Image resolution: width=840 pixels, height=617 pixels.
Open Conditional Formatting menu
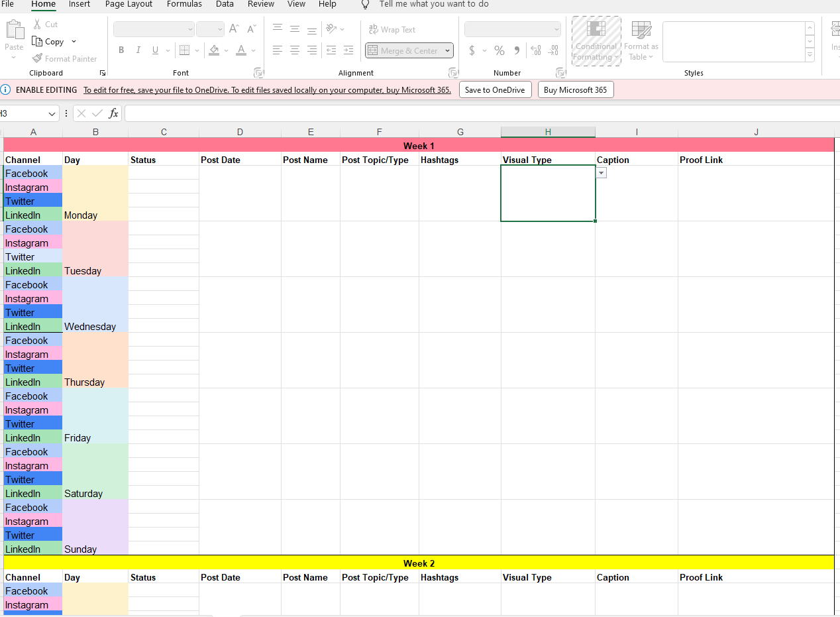coord(596,41)
